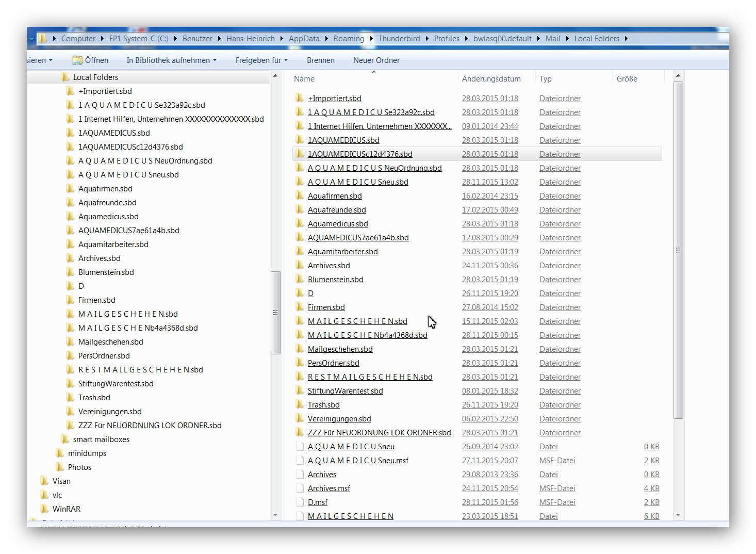Click folder icon of vlc in tree
756x554 pixels.
click(x=44, y=495)
